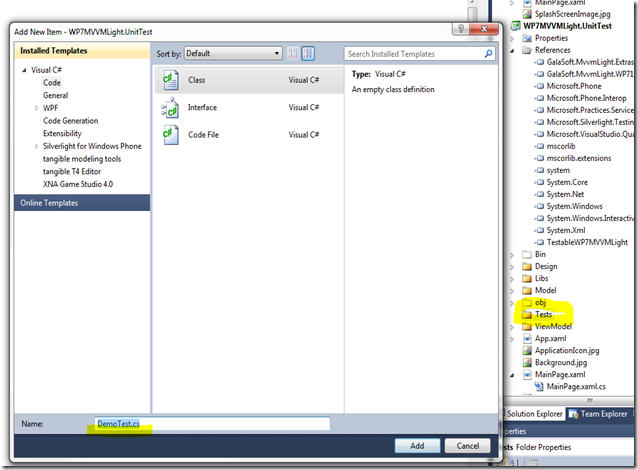Click the Bin folder icon
The height and width of the screenshot is (470, 638).
(x=527, y=255)
